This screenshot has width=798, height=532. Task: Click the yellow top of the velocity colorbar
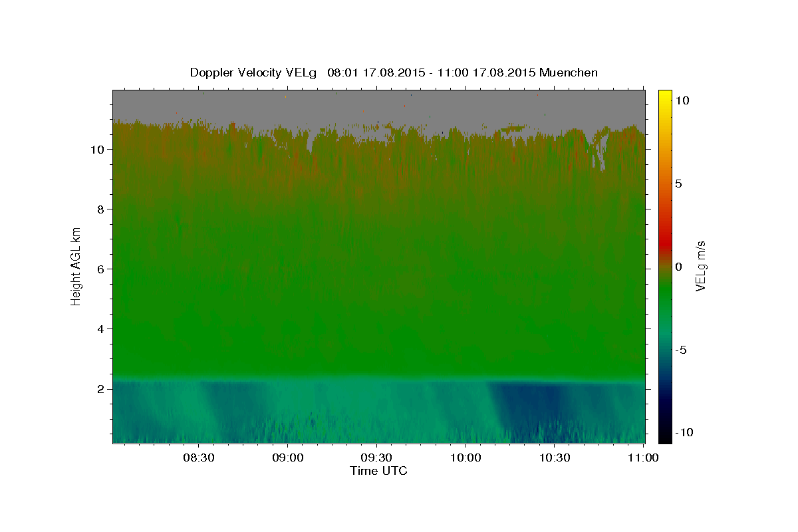[664, 94]
